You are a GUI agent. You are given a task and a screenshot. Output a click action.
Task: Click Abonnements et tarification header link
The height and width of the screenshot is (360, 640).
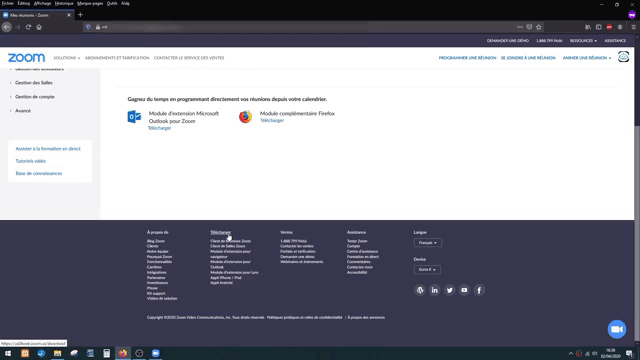pyautogui.click(x=117, y=58)
